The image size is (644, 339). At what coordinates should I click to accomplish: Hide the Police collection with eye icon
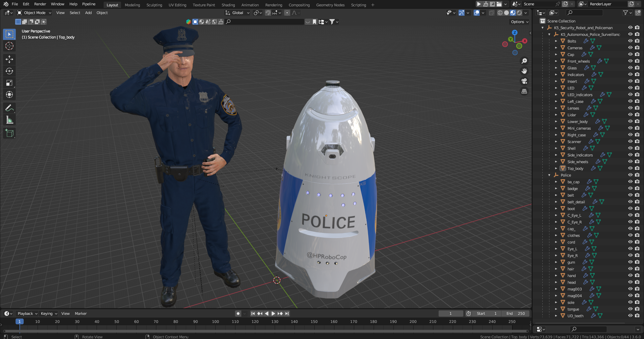coord(630,175)
